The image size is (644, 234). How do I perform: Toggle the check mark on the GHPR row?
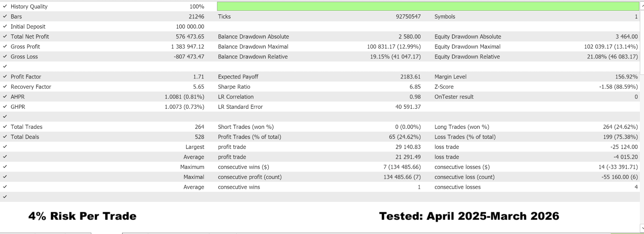pos(5,107)
